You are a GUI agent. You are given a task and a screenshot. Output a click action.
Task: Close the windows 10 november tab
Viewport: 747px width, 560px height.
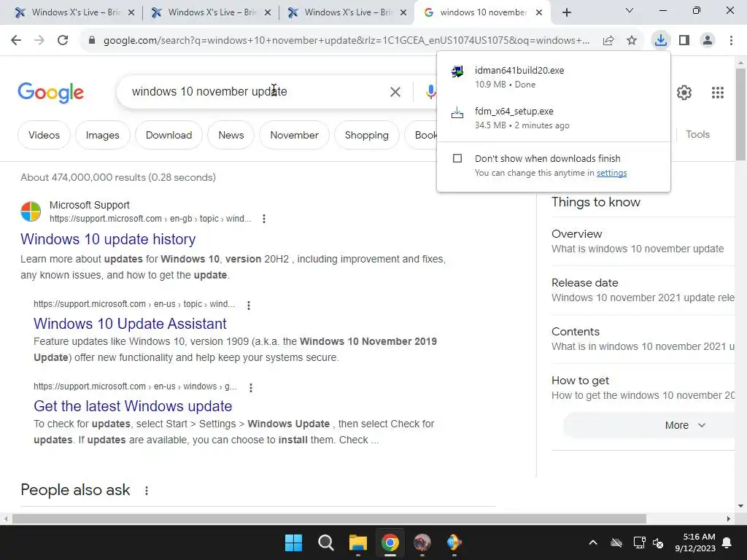pos(539,13)
